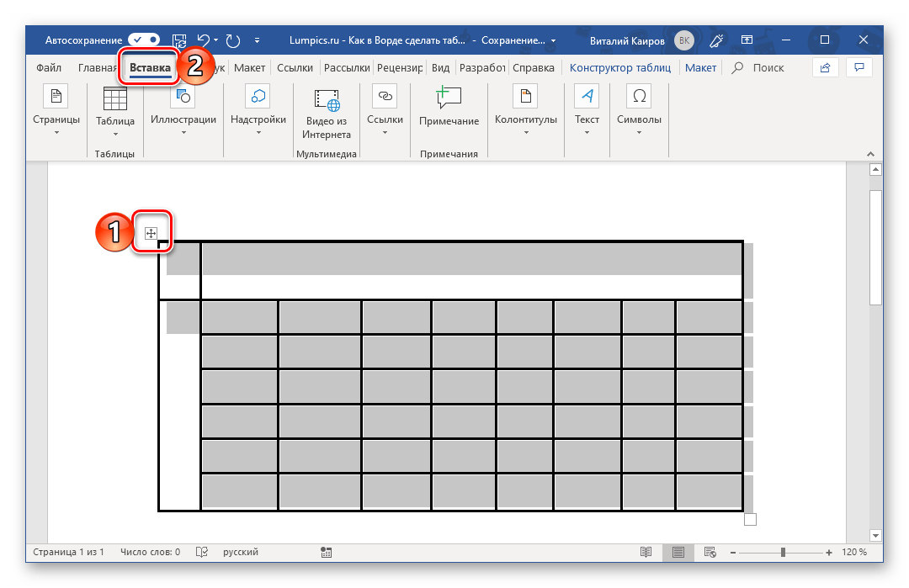Click the table move handle

tap(151, 233)
